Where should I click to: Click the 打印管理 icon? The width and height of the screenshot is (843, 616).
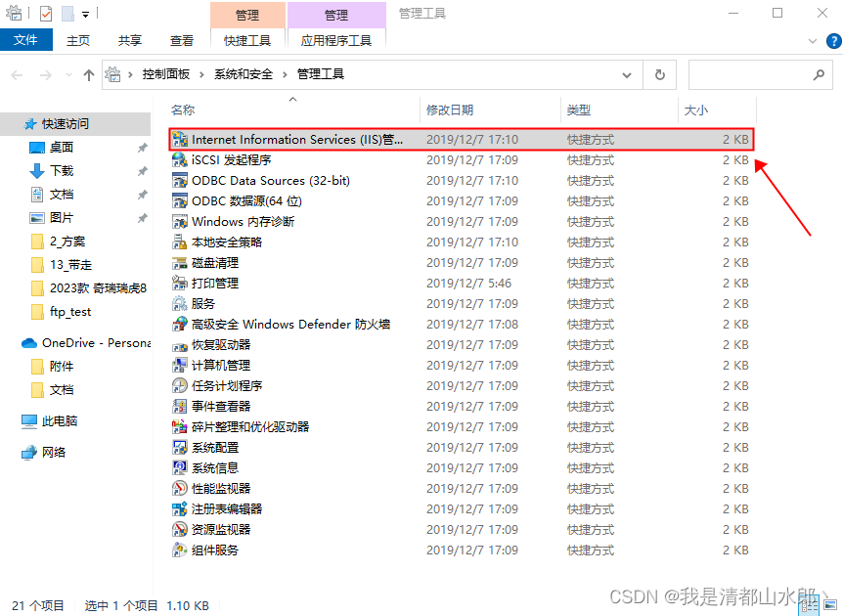pyautogui.click(x=180, y=284)
